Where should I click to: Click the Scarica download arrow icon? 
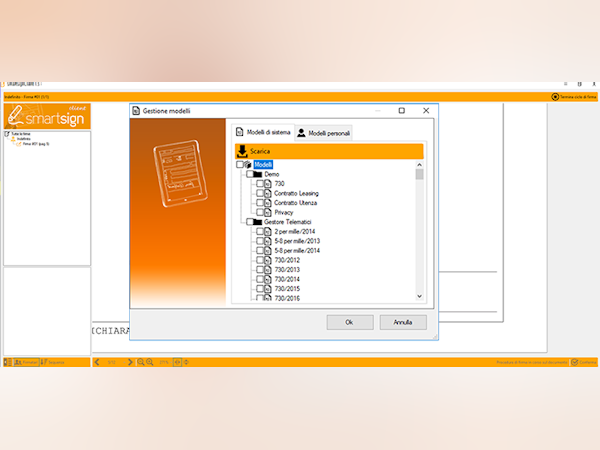point(242,151)
